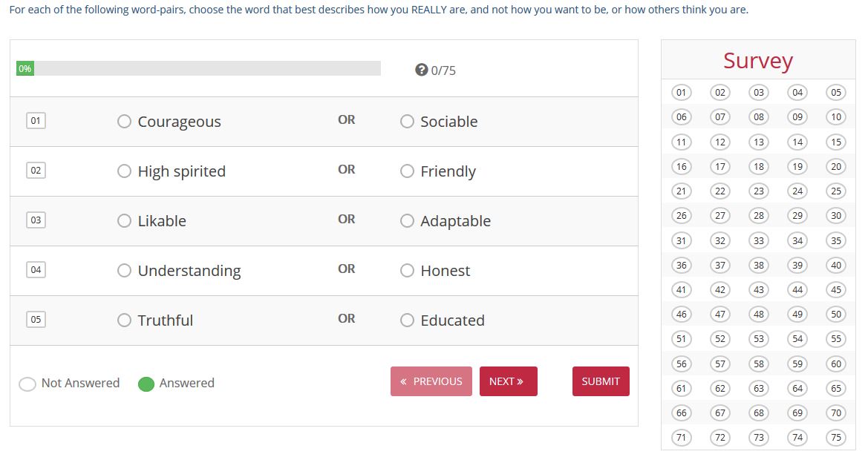This screenshot has height=457, width=868.
Task: Jump to question 66 circle
Action: point(681,412)
